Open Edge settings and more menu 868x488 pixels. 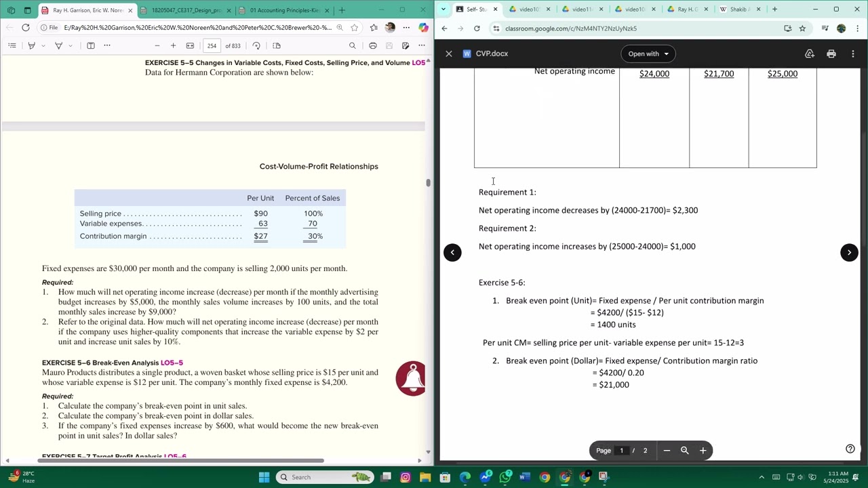(x=406, y=28)
